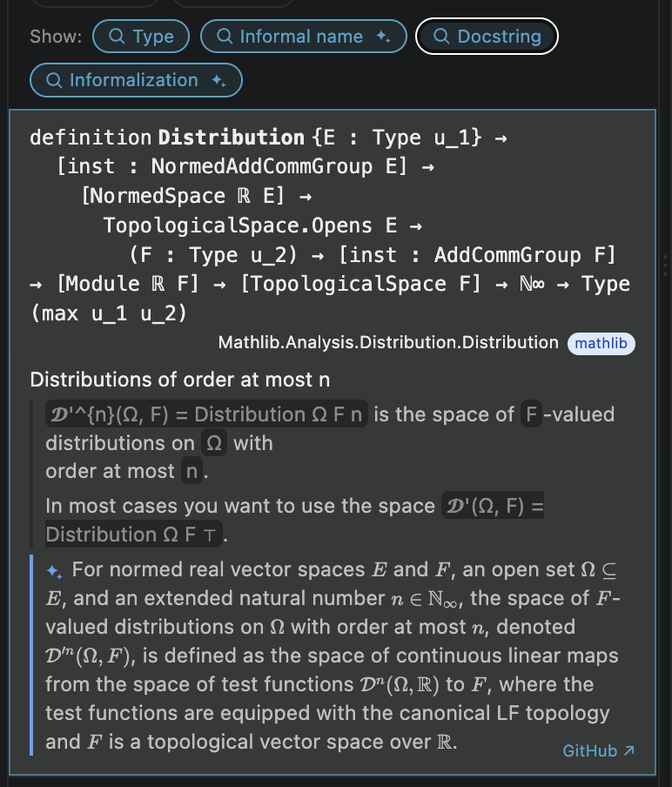672x787 pixels.
Task: Toggle the Informal name show filter
Action: pos(303,37)
